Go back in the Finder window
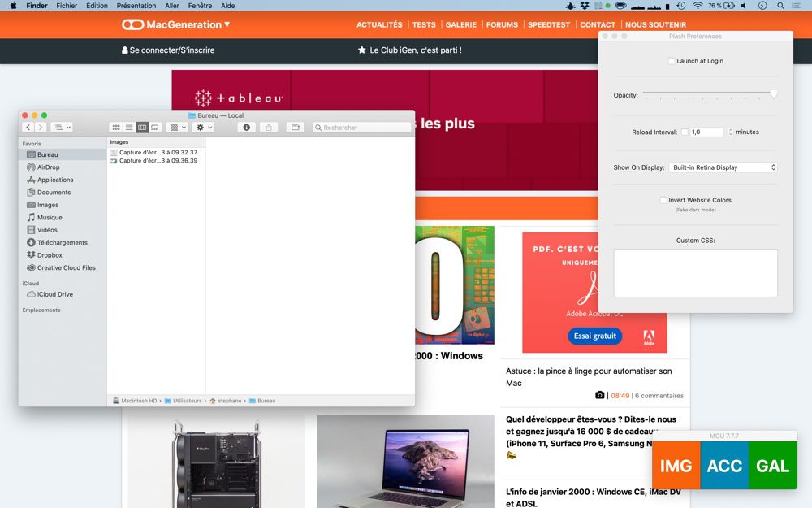 28,128
